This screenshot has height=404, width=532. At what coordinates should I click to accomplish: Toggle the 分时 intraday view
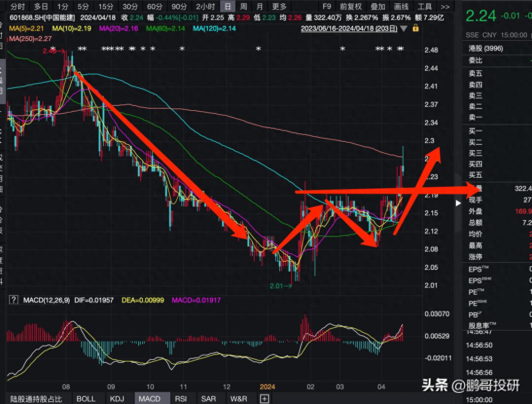18,7
